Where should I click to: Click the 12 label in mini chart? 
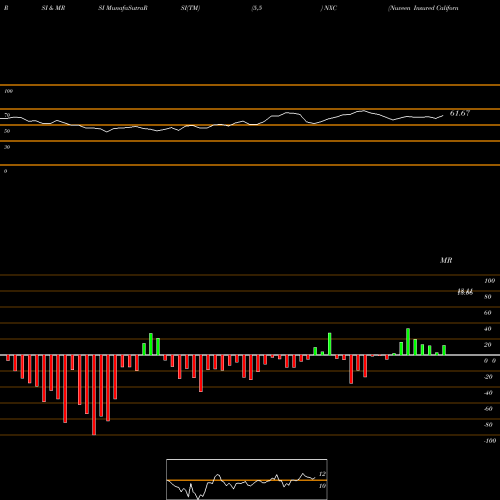[x=322, y=474]
